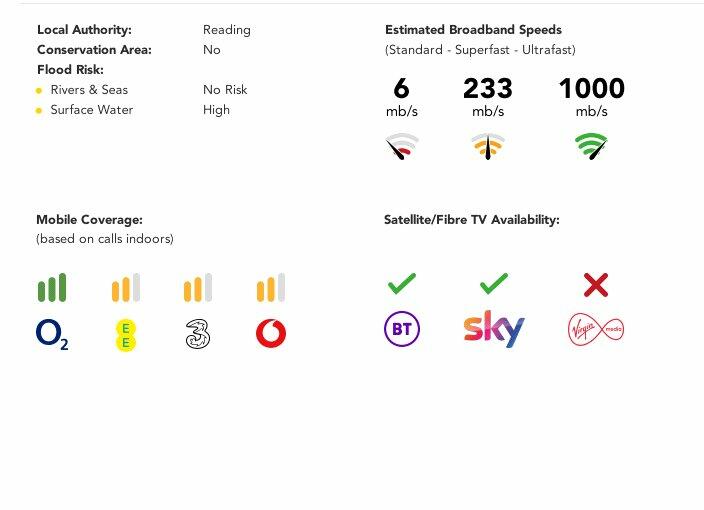Image resolution: width=704 pixels, height=510 pixels.
Task: Click the Rivers & Seas flood risk label
Action: pyautogui.click(x=89, y=90)
